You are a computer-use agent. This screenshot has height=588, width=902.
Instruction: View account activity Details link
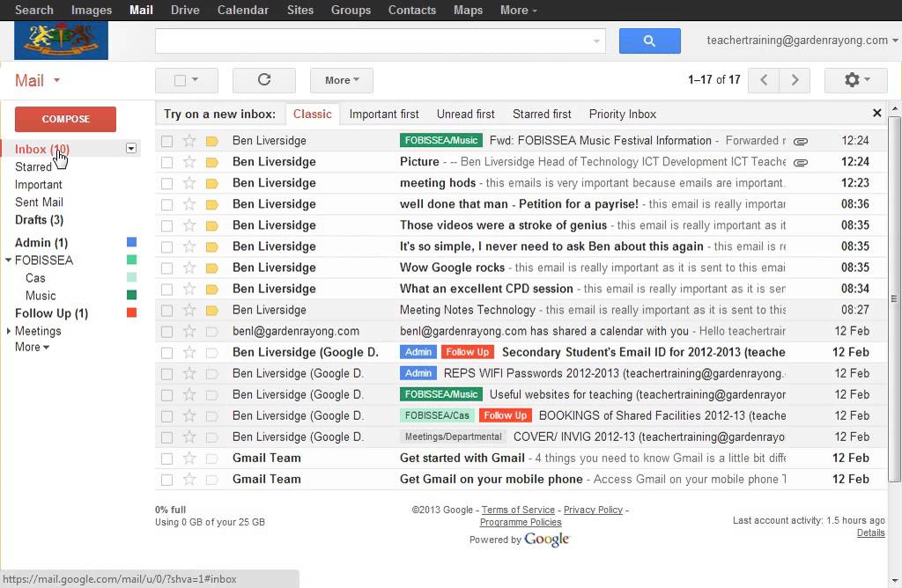[x=870, y=533]
